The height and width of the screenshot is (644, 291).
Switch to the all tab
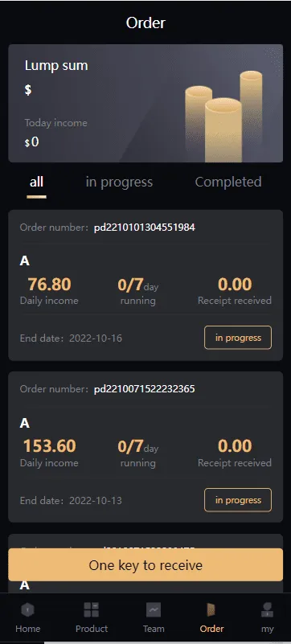(36, 182)
